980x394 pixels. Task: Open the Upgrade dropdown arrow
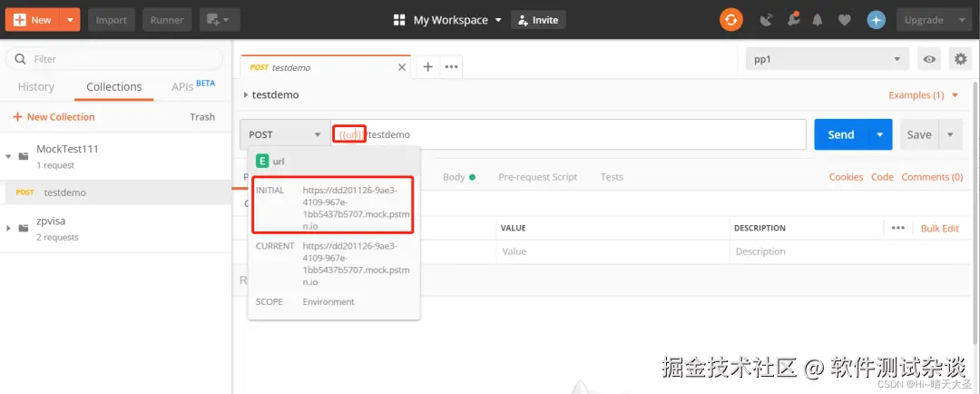(962, 20)
